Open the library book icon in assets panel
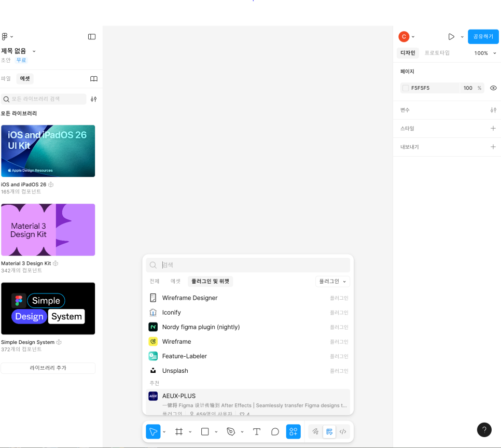Viewport: 501px width, 448px height. [94, 79]
